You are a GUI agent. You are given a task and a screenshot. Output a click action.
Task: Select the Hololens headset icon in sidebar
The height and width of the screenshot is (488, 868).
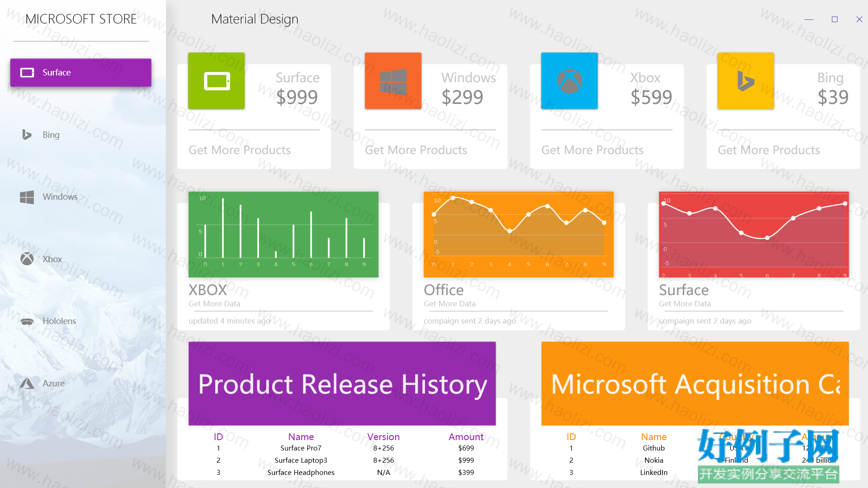pos(27,321)
